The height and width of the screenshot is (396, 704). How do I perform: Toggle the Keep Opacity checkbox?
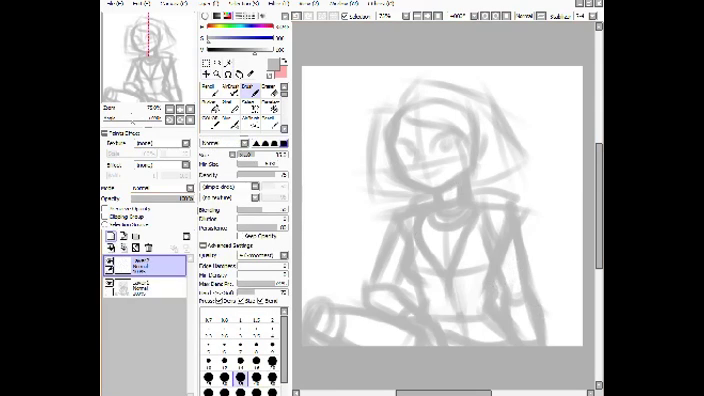coord(241,236)
